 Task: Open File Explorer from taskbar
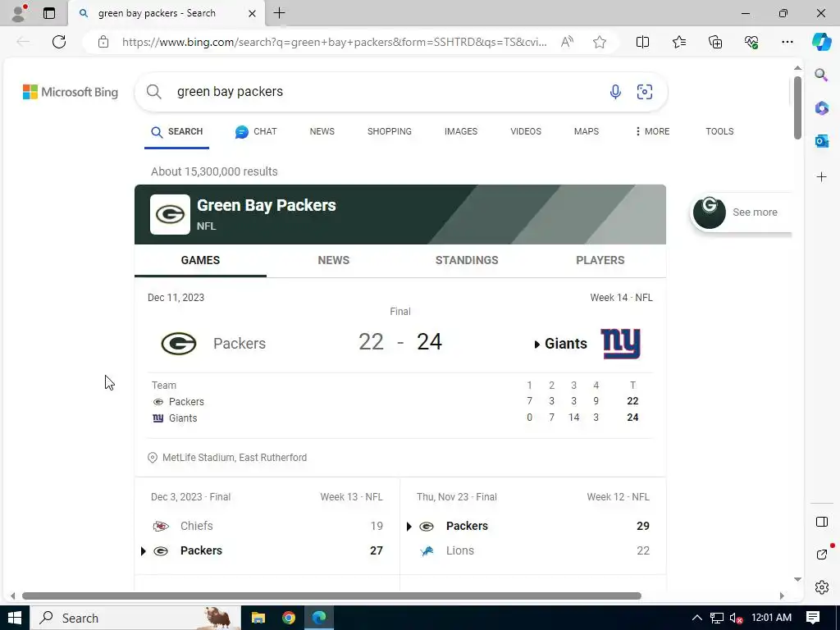[x=258, y=618]
